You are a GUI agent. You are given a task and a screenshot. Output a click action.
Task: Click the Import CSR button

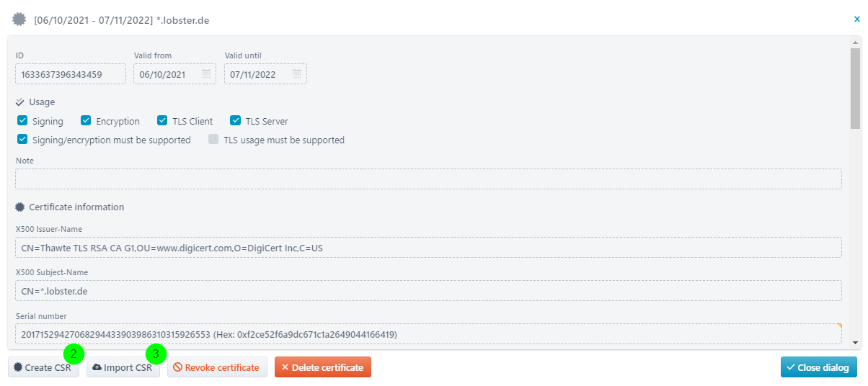(123, 367)
